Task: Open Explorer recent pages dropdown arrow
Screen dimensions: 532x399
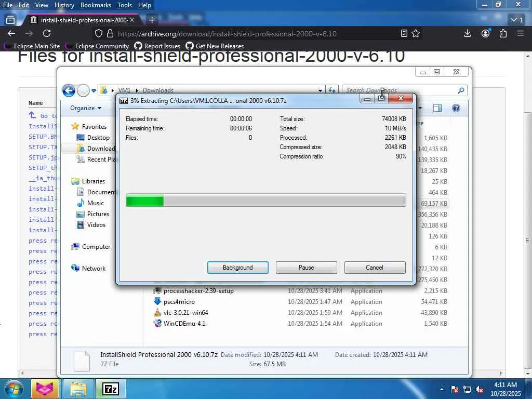Action: [x=94, y=91]
